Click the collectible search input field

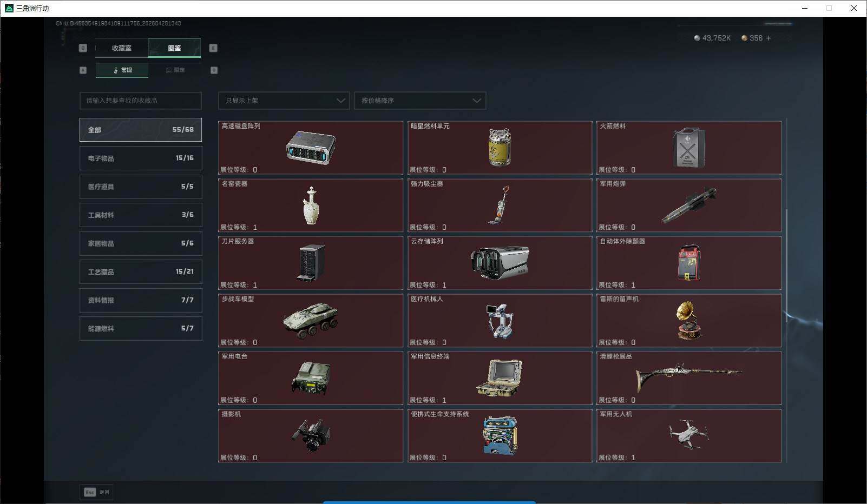[x=141, y=101]
